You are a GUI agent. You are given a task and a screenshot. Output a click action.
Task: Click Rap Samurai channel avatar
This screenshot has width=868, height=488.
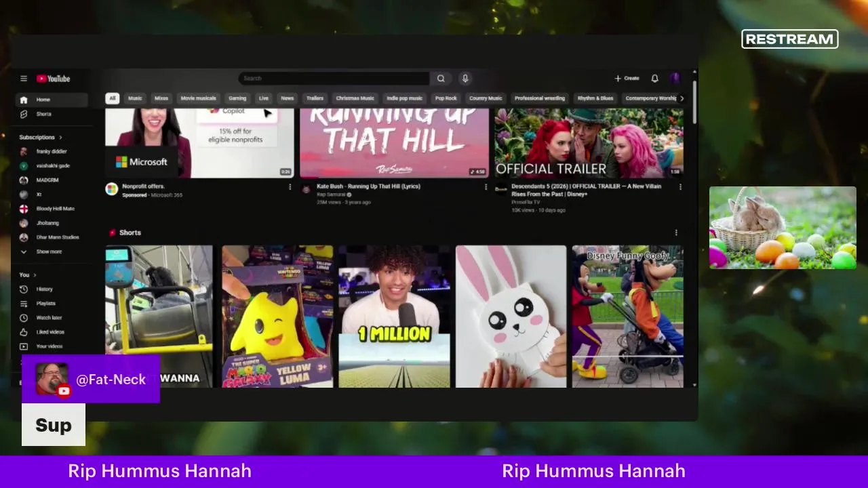pos(307,189)
